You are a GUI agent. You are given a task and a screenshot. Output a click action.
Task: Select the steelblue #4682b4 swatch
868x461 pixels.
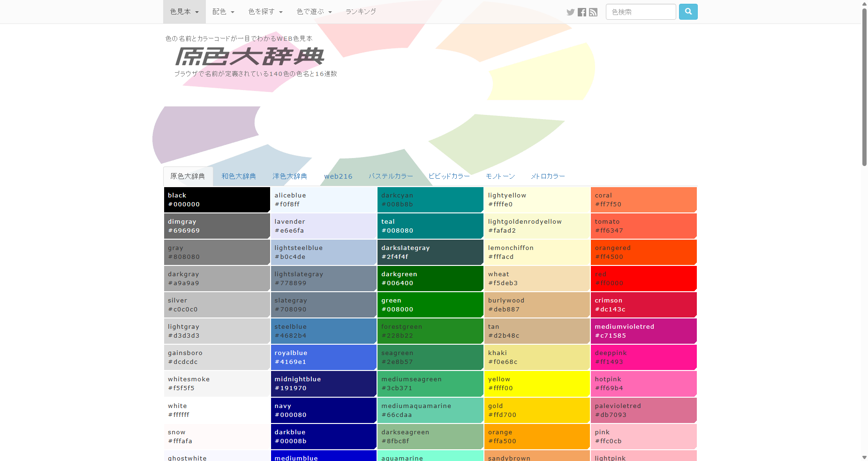click(324, 331)
